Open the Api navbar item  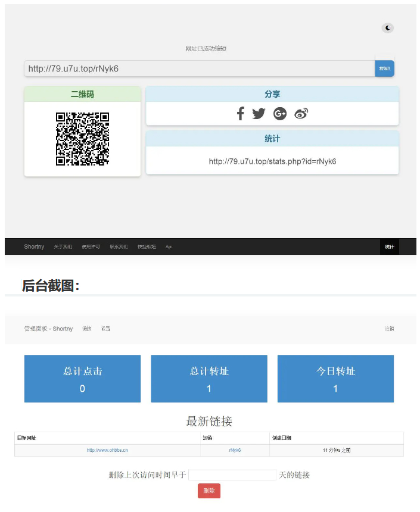[x=169, y=246]
